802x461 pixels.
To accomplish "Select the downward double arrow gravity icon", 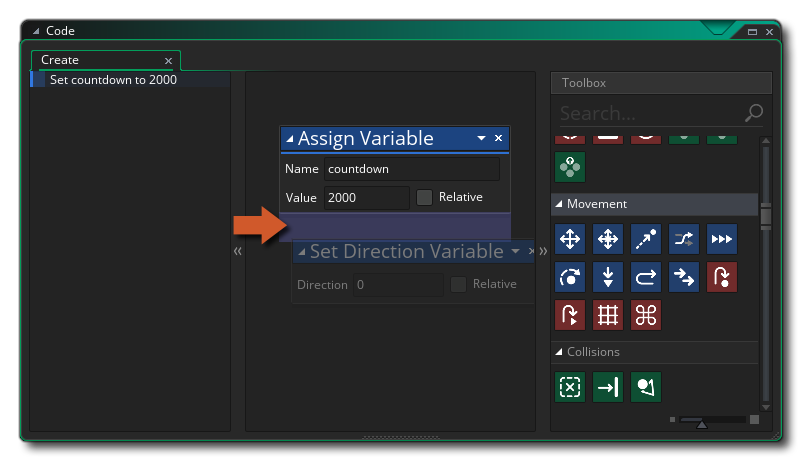I will pyautogui.click(x=607, y=277).
